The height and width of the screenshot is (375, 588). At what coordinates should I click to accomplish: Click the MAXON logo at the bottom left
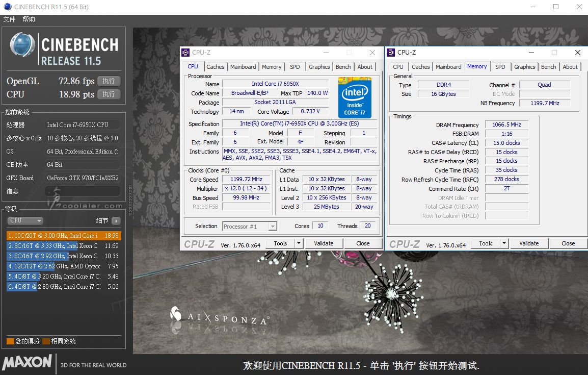coord(27,363)
